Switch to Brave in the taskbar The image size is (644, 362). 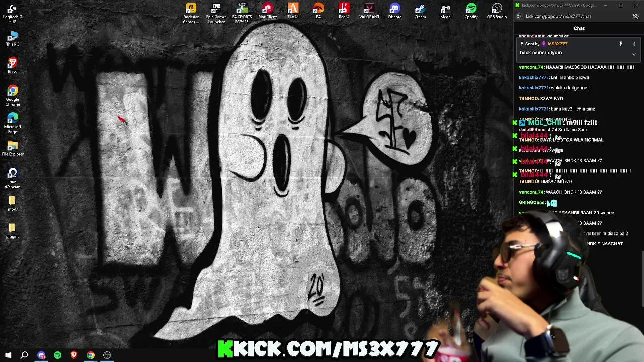(74, 355)
